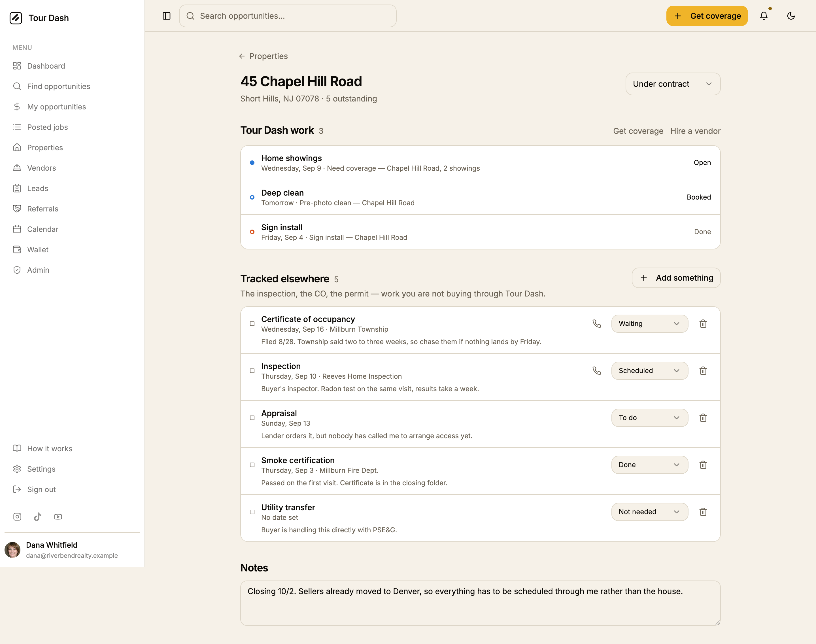The image size is (816, 644).
Task: Click into the Notes text area
Action: (480, 603)
